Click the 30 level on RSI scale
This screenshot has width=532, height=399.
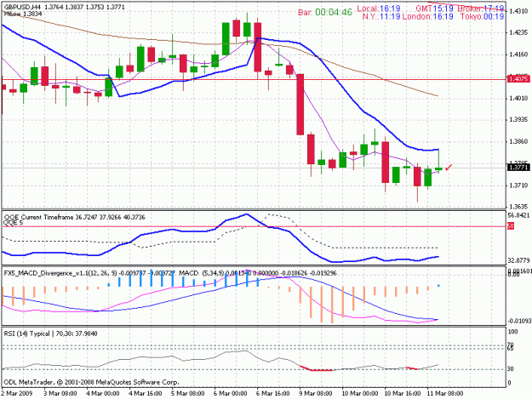point(511,369)
